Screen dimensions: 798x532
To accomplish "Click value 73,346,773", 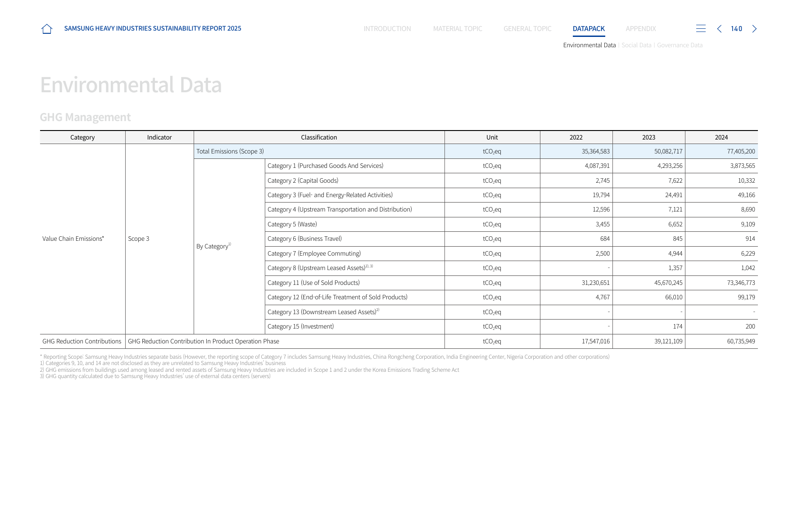I will point(741,283).
